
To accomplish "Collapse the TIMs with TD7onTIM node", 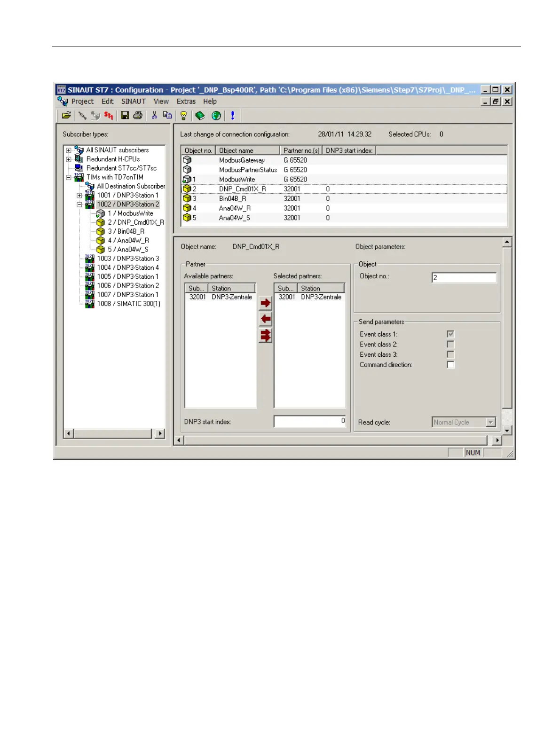I will (69, 178).
